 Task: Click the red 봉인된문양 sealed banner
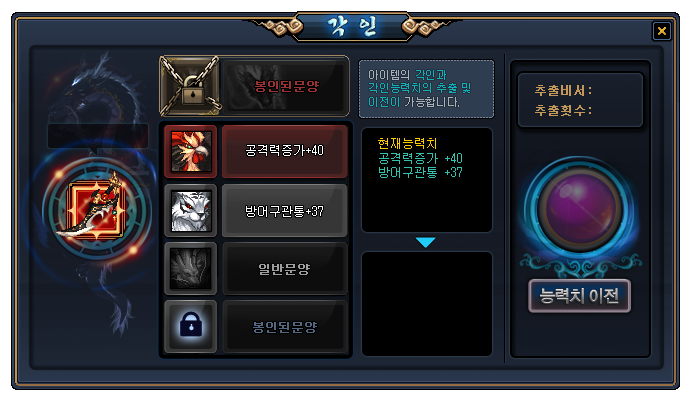coord(285,86)
